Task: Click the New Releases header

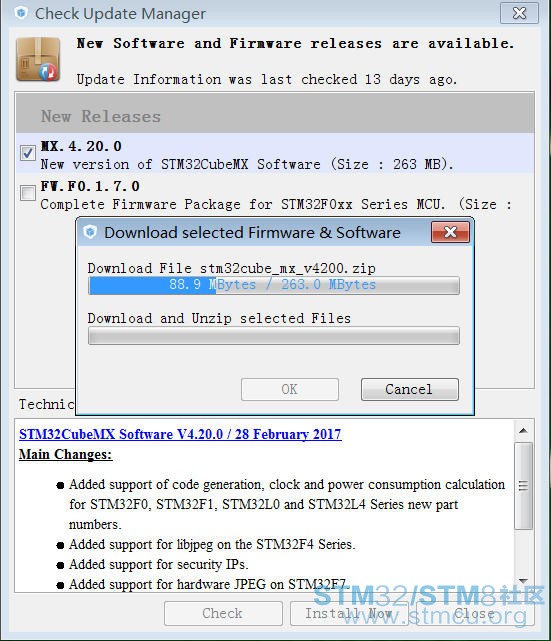Action: pyautogui.click(x=101, y=117)
